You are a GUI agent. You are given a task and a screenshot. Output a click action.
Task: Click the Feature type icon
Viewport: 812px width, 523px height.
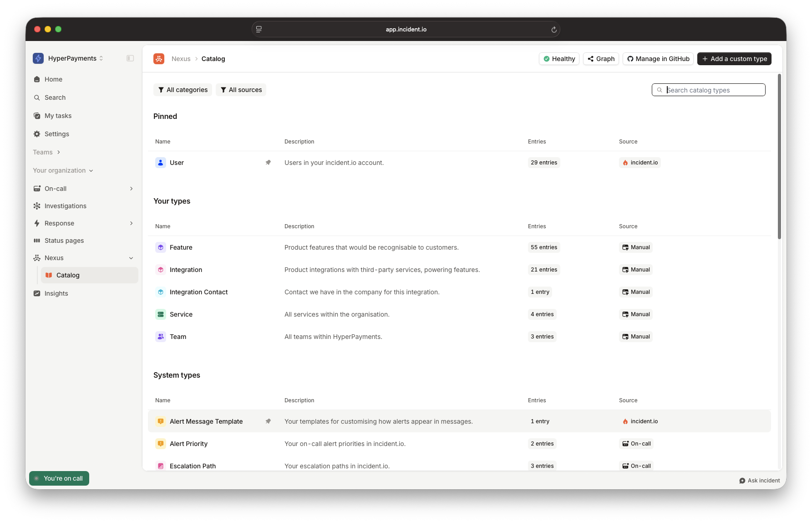point(161,247)
